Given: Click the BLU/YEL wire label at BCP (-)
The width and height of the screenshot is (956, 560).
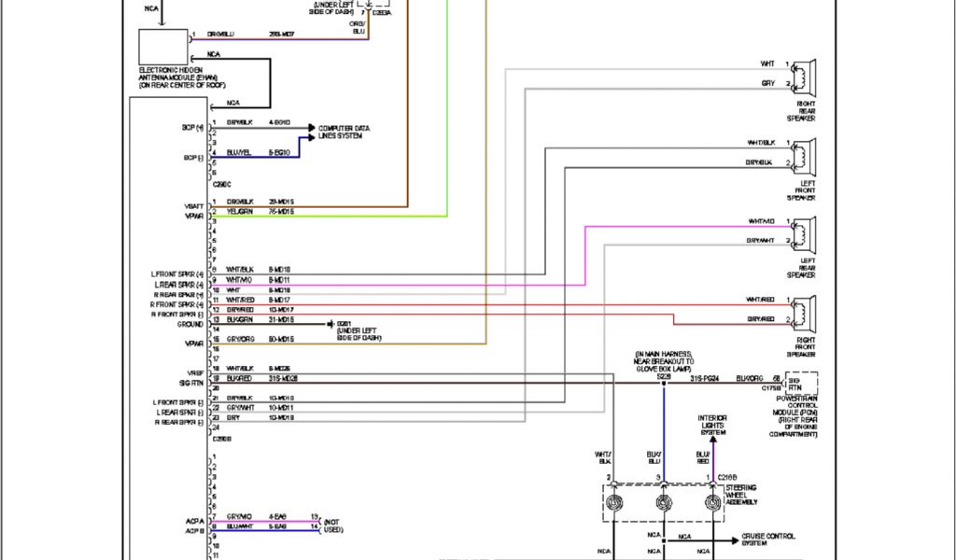Looking at the screenshot, I should point(239,152).
